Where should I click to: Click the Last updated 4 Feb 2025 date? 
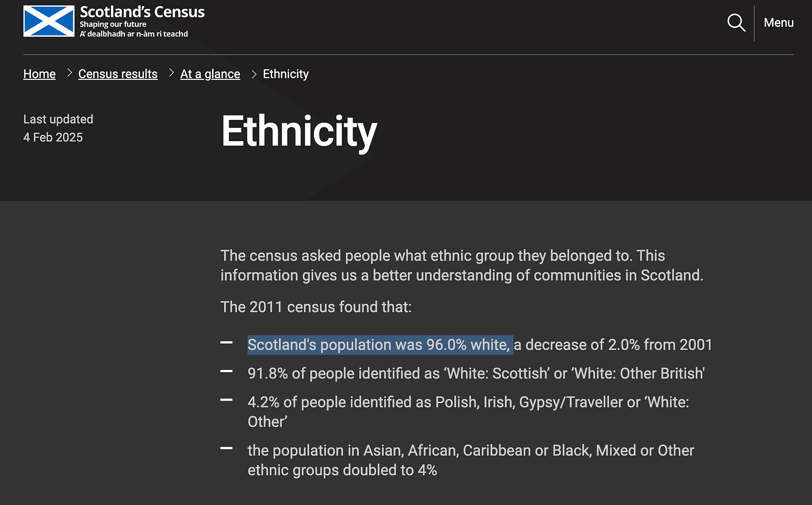pos(53,137)
